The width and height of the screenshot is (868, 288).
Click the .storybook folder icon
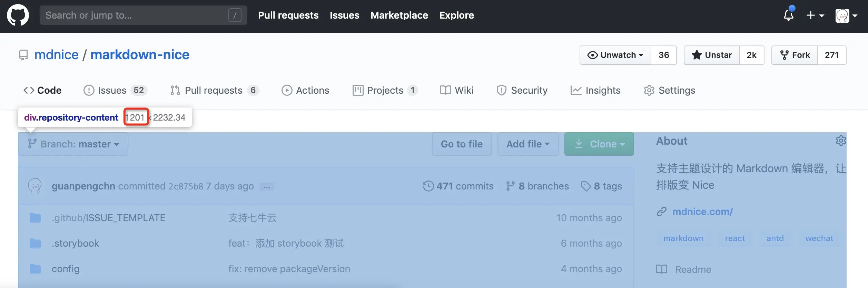(35, 243)
